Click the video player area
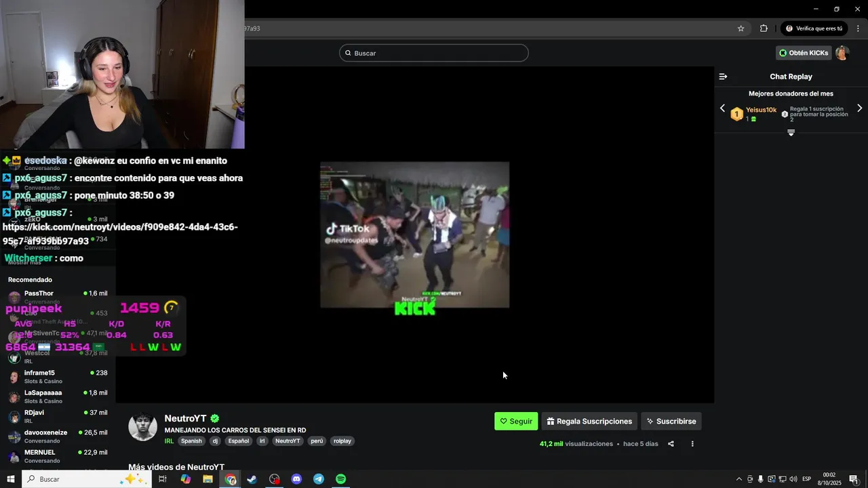 point(414,235)
